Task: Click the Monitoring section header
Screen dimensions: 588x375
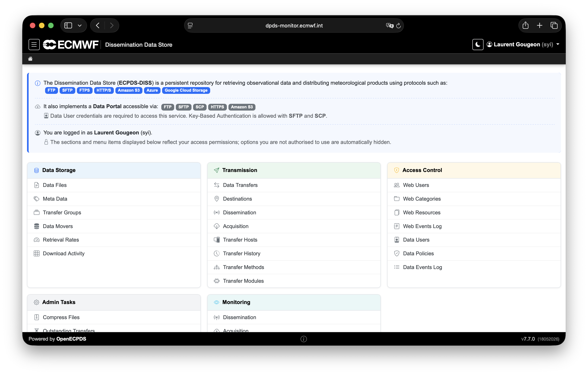Action: click(294, 302)
